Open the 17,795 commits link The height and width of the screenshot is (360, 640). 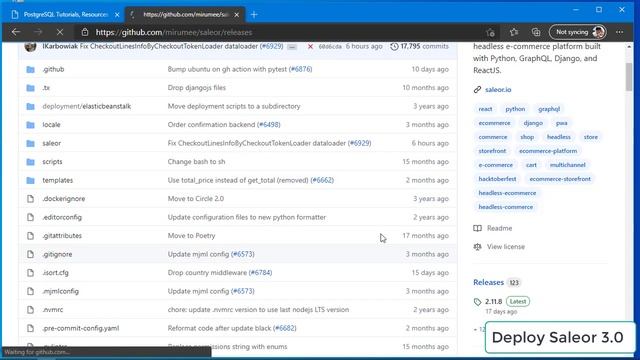[x=424, y=47]
